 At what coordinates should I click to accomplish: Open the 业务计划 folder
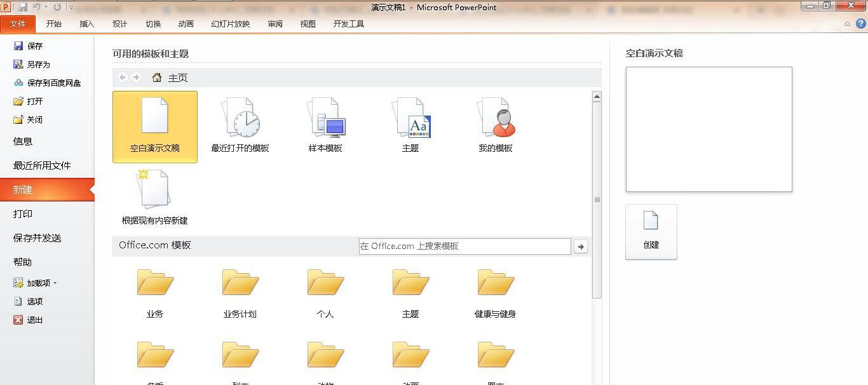(x=240, y=294)
